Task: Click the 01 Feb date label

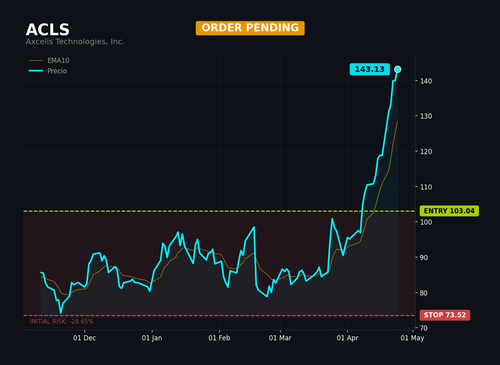Action: pyautogui.click(x=219, y=338)
